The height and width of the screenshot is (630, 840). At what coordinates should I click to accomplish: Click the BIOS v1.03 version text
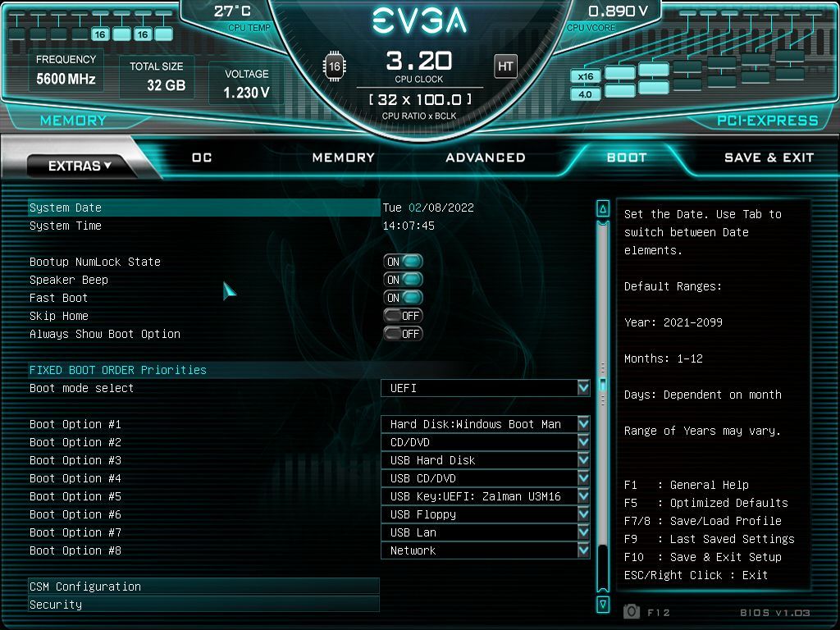pos(774,612)
